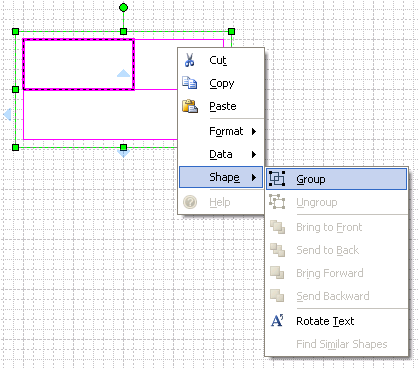Click the Cut scissors icon
The width and height of the screenshot is (418, 368).
(x=189, y=60)
